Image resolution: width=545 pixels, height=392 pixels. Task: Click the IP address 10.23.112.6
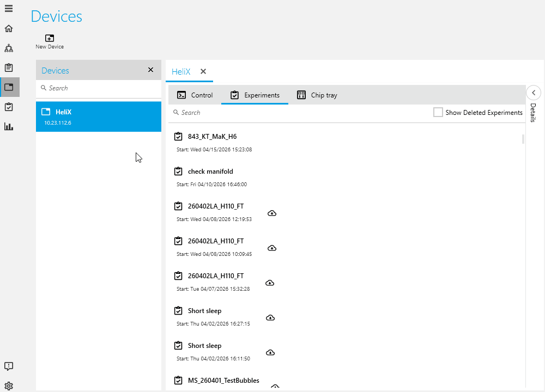click(58, 123)
